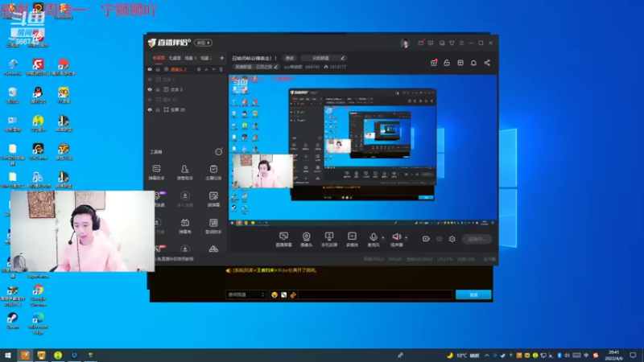Click the 修改 button beside room title
The image size is (644, 362).
(290, 58)
